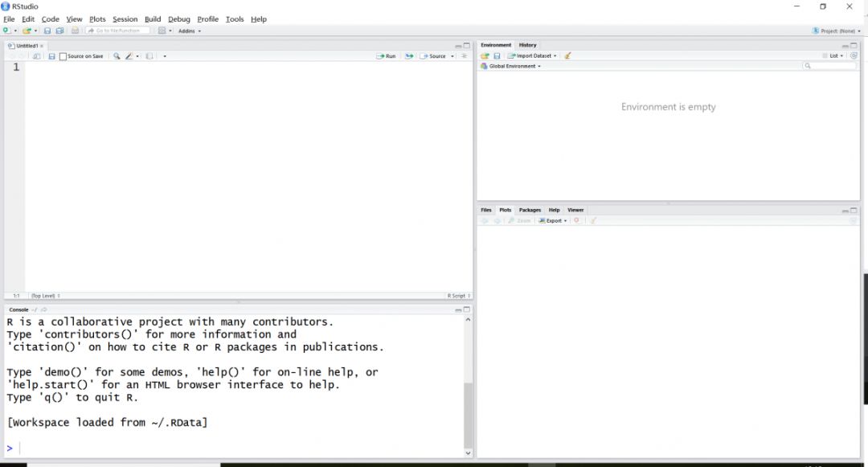Viewport: 868px width, 467px height.
Task: Open the Addins dropdown
Action: tap(190, 31)
